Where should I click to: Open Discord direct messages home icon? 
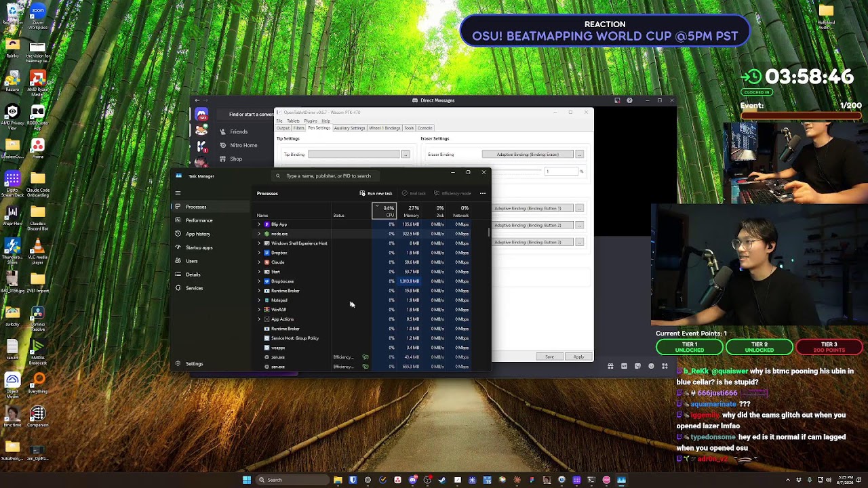(201, 115)
